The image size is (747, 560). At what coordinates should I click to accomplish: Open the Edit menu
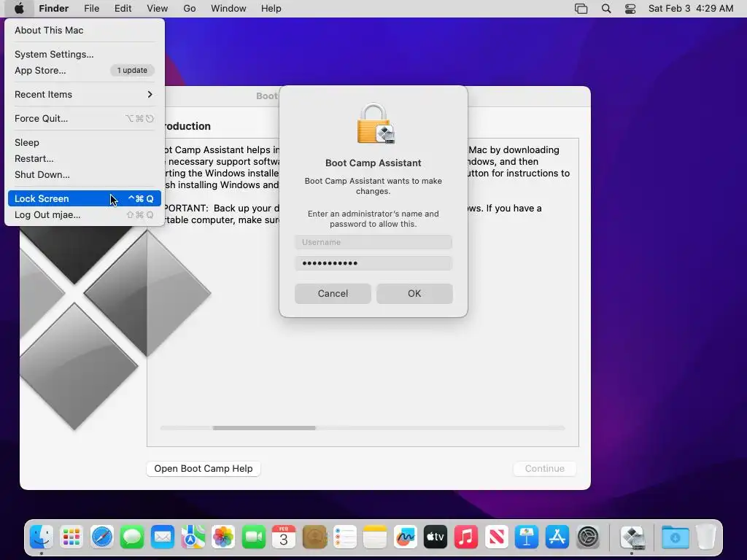point(123,9)
